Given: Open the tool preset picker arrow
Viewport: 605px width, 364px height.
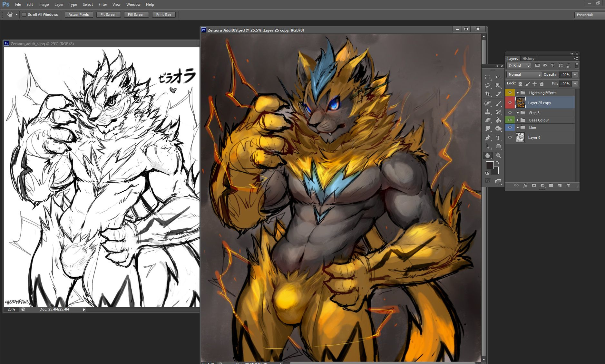Looking at the screenshot, I should (x=16, y=14).
